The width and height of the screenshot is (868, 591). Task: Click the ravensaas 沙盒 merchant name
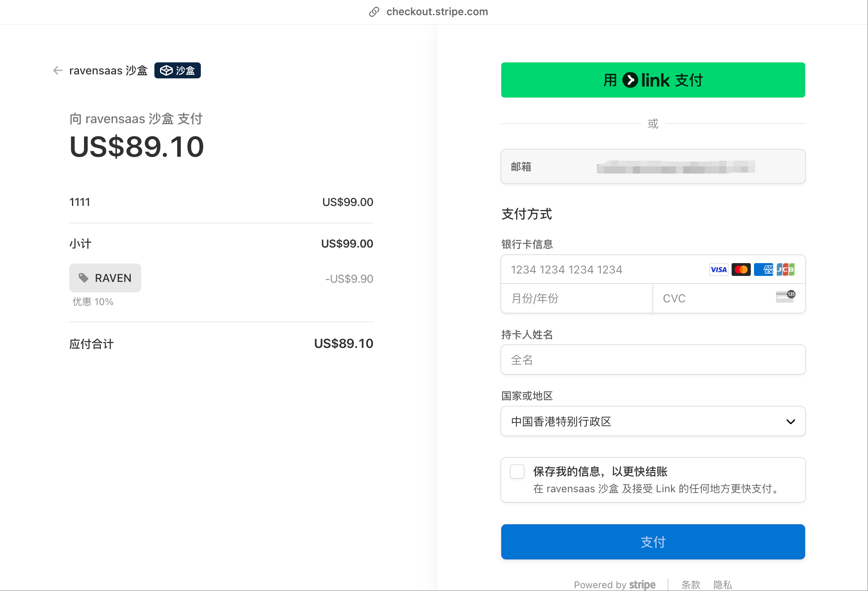108,70
